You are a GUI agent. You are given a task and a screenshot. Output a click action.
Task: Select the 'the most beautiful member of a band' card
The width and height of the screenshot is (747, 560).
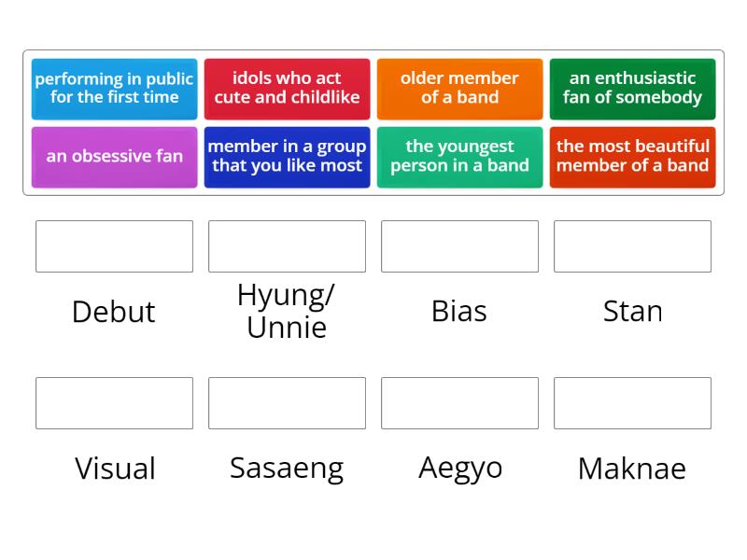(632, 157)
